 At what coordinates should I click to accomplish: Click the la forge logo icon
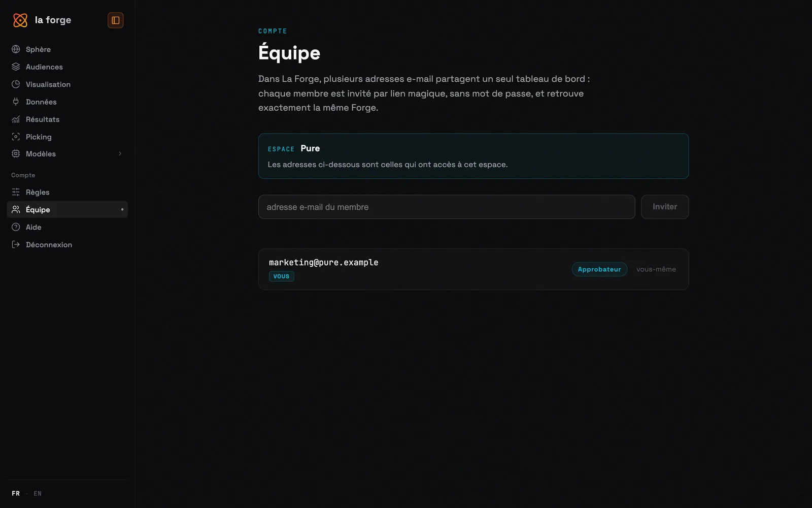click(x=20, y=20)
